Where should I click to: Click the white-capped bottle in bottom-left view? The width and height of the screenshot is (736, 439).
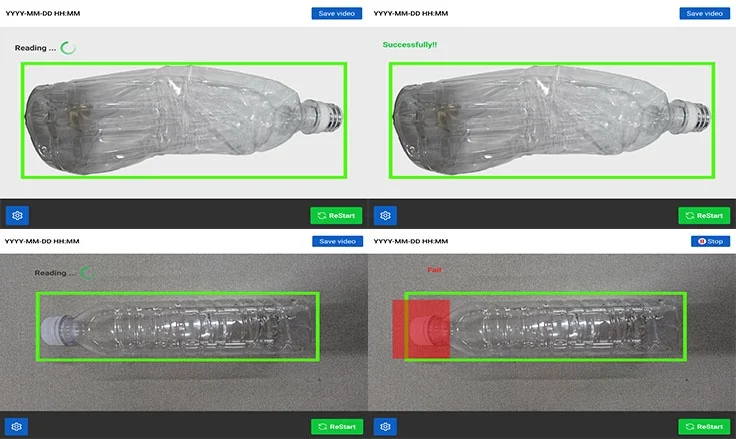pyautogui.click(x=177, y=326)
